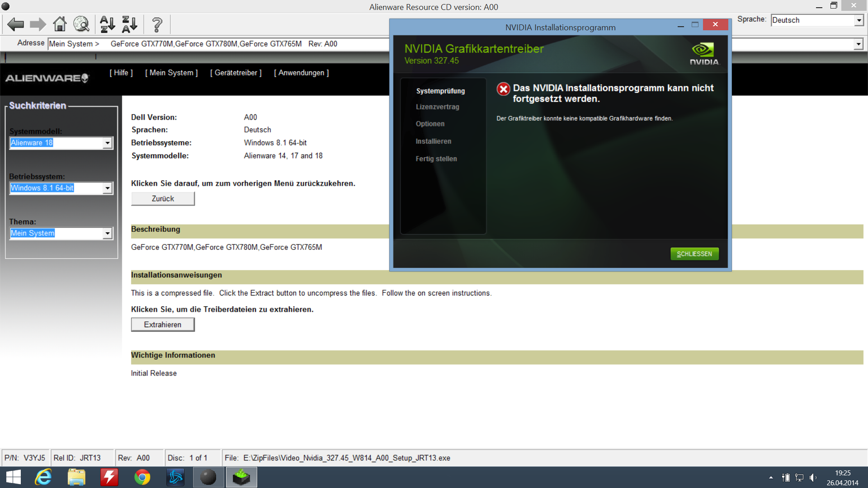
Task: Open the Systemmodell Alienware 18 dropdown
Action: pos(61,143)
